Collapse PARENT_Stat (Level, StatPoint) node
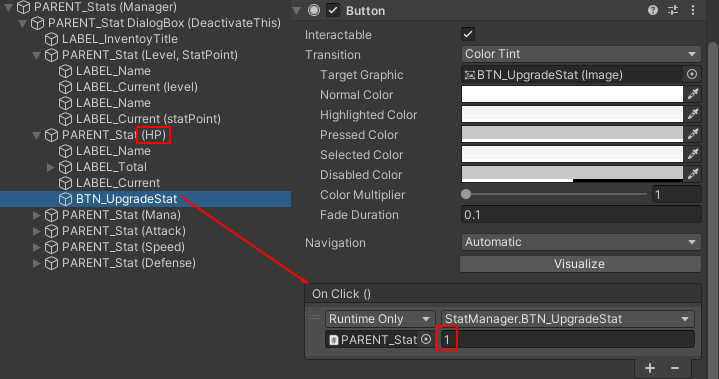 point(37,55)
